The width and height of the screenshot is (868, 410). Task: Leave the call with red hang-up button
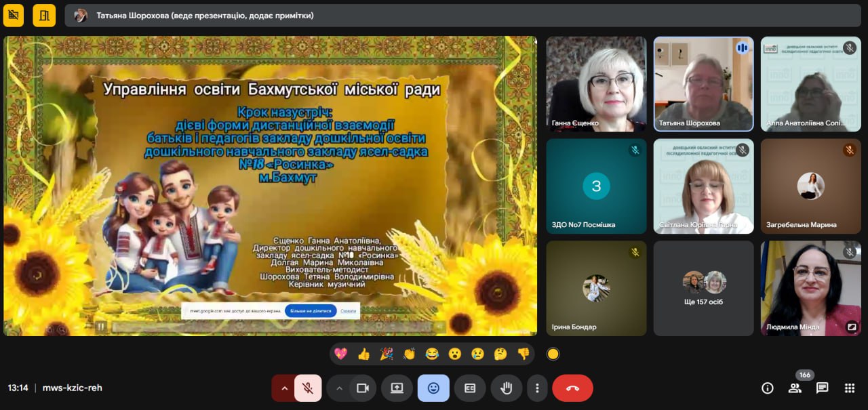(x=572, y=388)
